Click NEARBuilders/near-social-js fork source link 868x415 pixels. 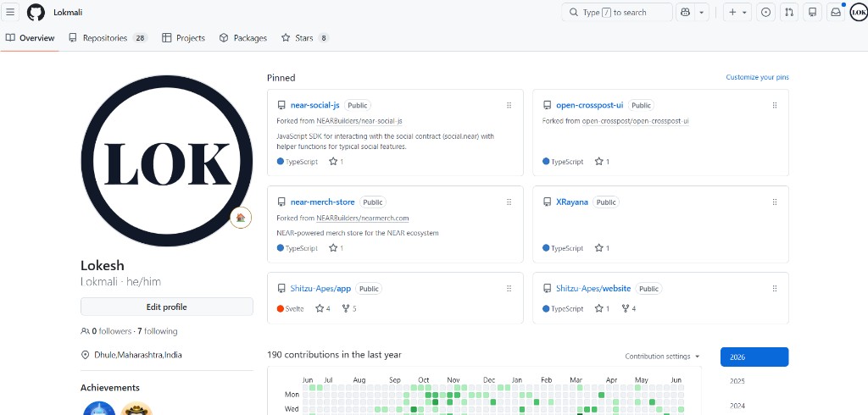[359, 120]
